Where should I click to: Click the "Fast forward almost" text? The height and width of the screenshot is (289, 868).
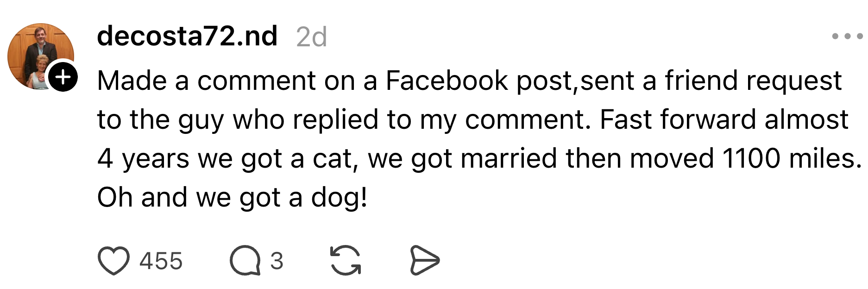pos(723,119)
